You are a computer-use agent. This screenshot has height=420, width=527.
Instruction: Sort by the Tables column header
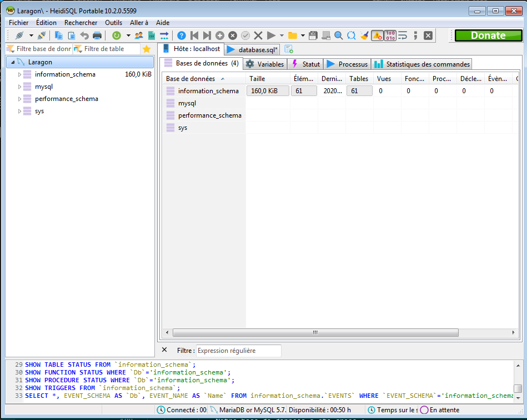point(359,79)
